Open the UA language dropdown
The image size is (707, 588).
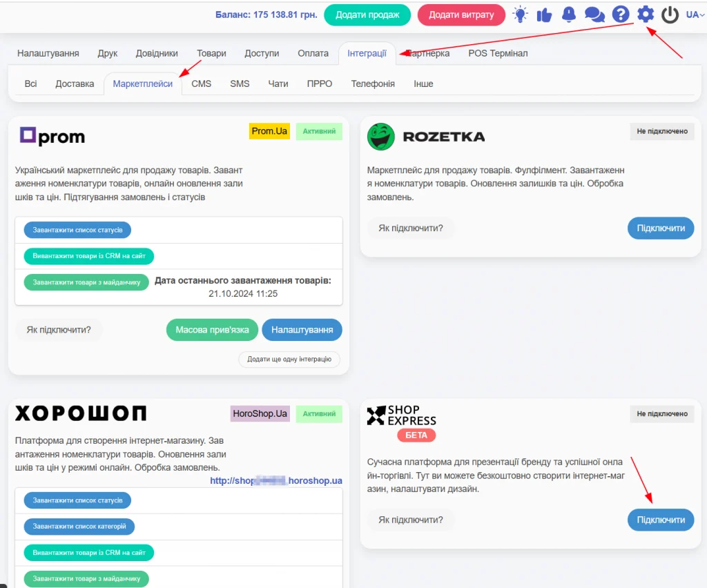tap(695, 14)
